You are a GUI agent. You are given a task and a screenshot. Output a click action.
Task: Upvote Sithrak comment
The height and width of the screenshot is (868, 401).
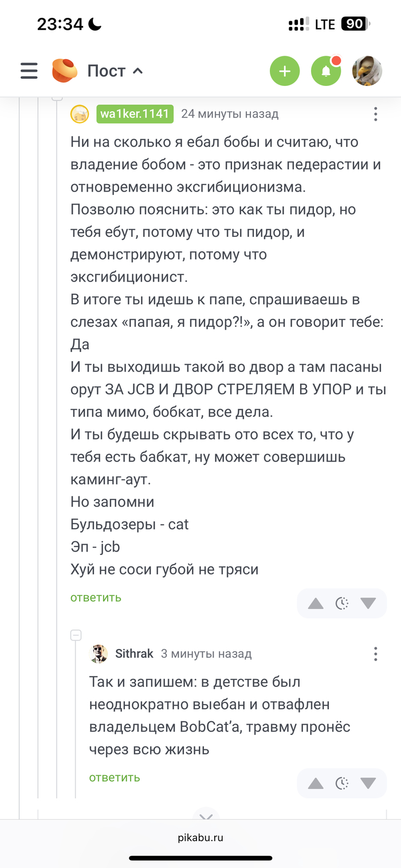point(316,783)
